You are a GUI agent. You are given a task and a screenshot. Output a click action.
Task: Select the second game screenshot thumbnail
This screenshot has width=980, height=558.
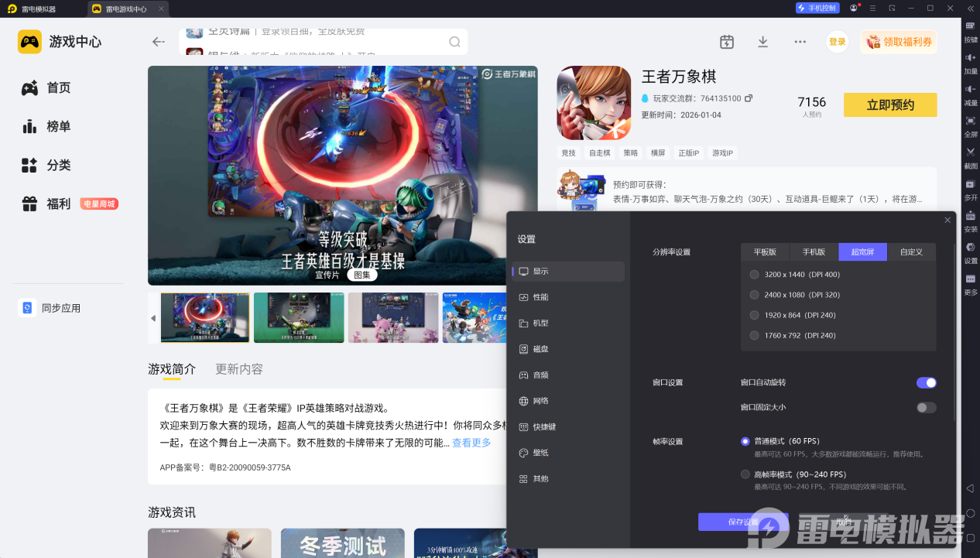(x=299, y=317)
